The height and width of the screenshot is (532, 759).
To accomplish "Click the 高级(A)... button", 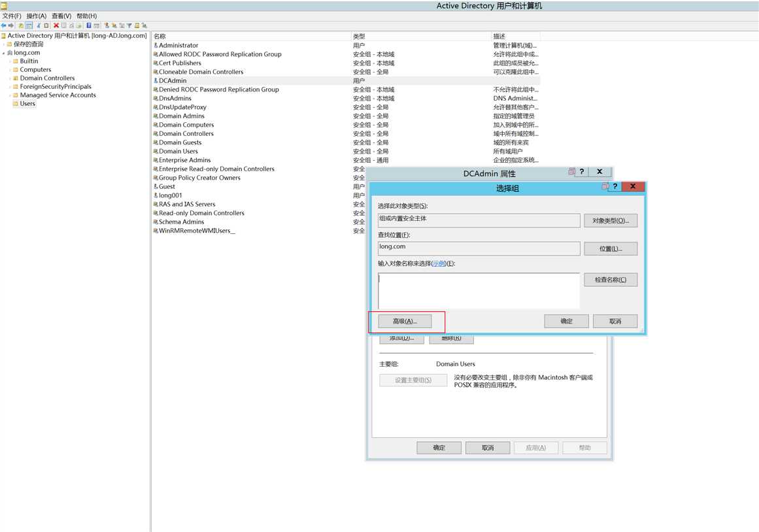I will click(405, 322).
